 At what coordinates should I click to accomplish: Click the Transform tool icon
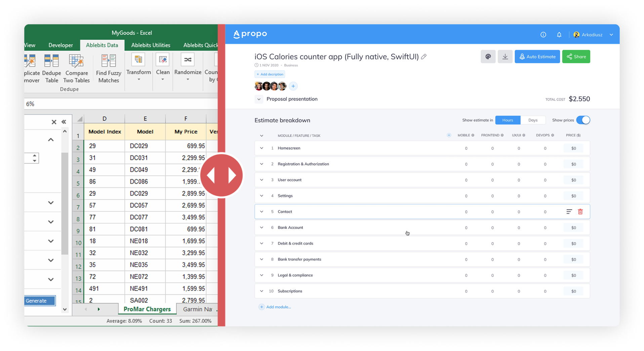[138, 60]
